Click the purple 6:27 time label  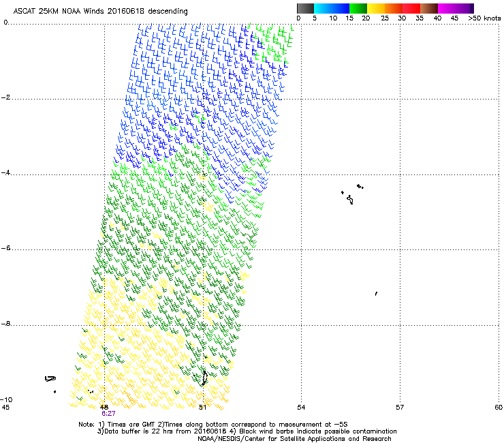(109, 414)
